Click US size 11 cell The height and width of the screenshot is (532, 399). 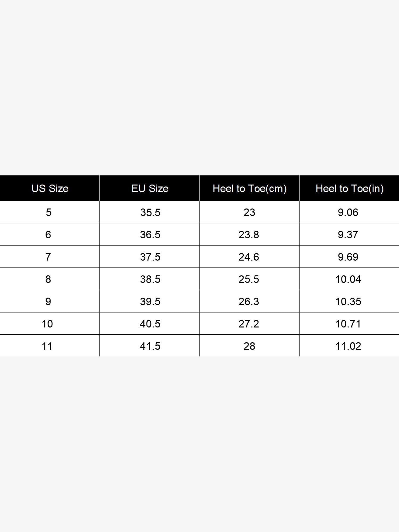click(50, 346)
